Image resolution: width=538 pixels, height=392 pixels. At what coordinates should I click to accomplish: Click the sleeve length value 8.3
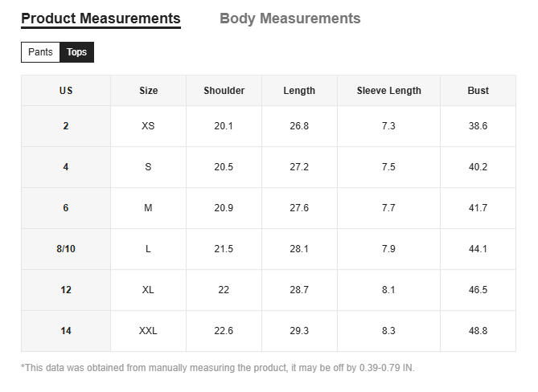(388, 331)
